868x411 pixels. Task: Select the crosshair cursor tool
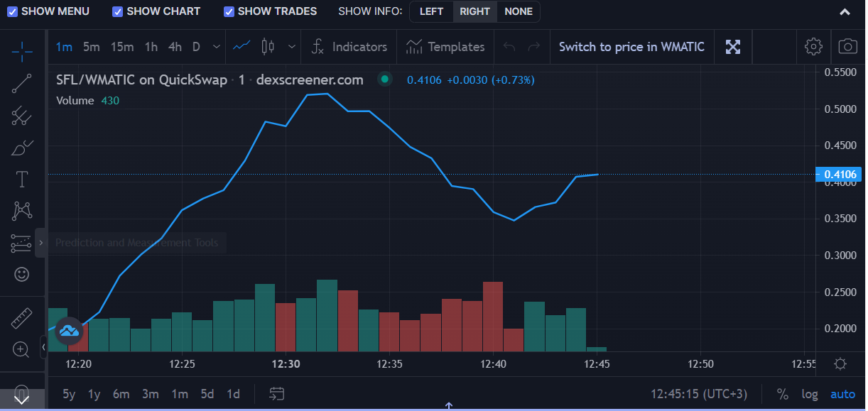pos(22,51)
